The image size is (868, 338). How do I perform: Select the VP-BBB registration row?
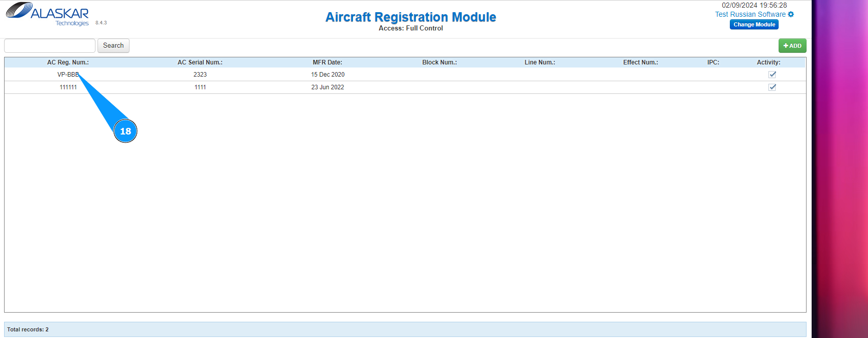(67, 75)
